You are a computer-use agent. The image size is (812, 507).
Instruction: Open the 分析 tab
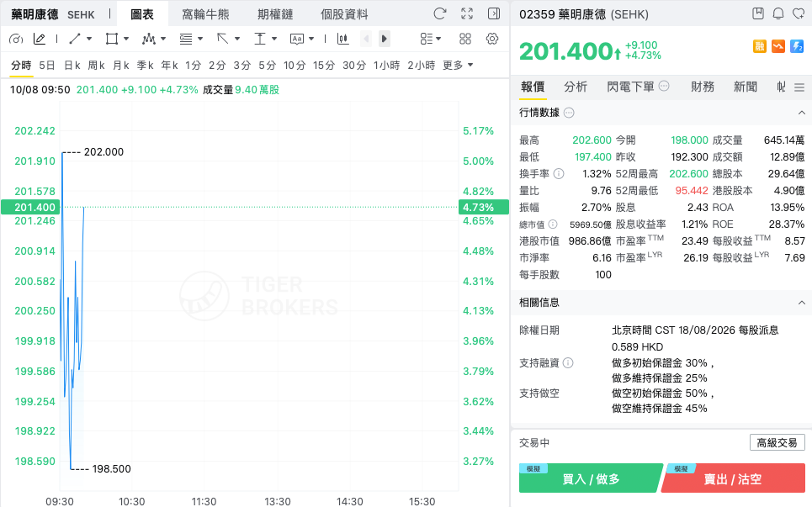pyautogui.click(x=576, y=87)
